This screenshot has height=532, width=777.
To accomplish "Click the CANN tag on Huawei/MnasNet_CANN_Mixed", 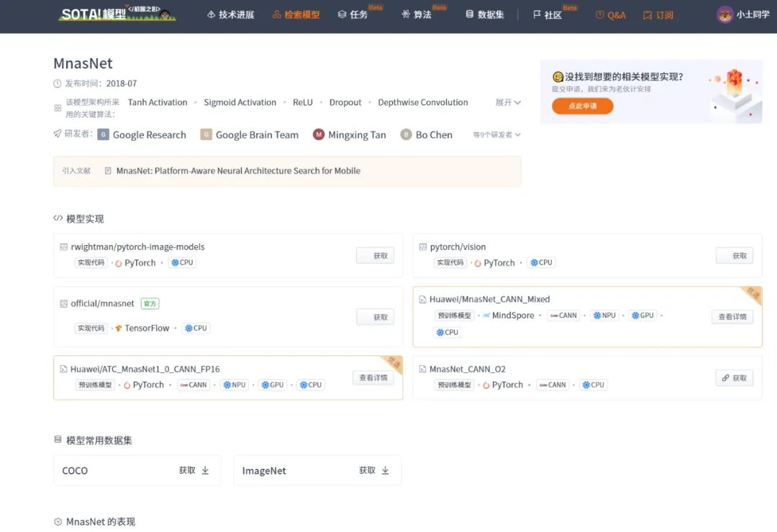I will 563,316.
